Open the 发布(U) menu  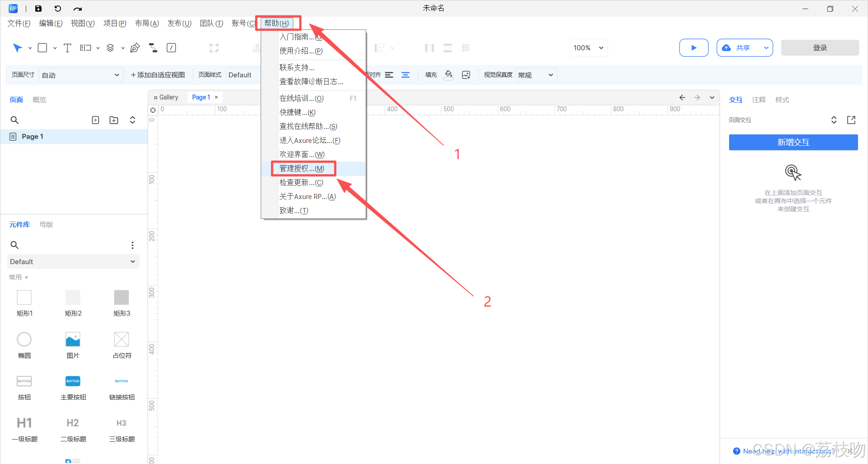[179, 23]
